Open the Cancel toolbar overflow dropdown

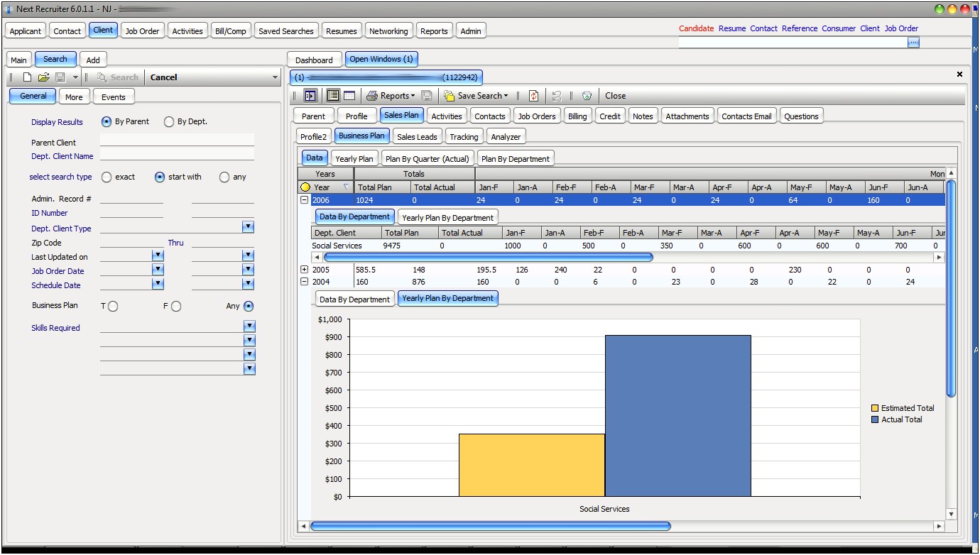(x=276, y=77)
